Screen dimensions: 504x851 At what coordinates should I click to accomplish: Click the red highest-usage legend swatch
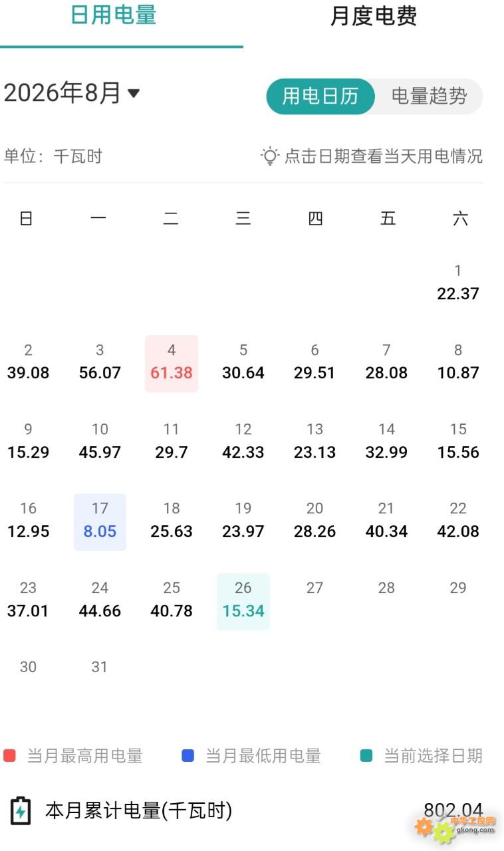[x=9, y=756]
